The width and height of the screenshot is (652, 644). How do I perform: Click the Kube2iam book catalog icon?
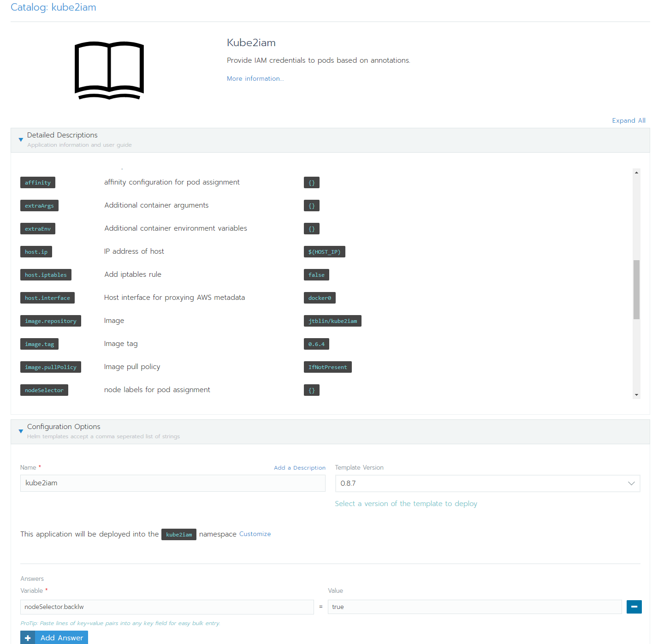coord(109,70)
